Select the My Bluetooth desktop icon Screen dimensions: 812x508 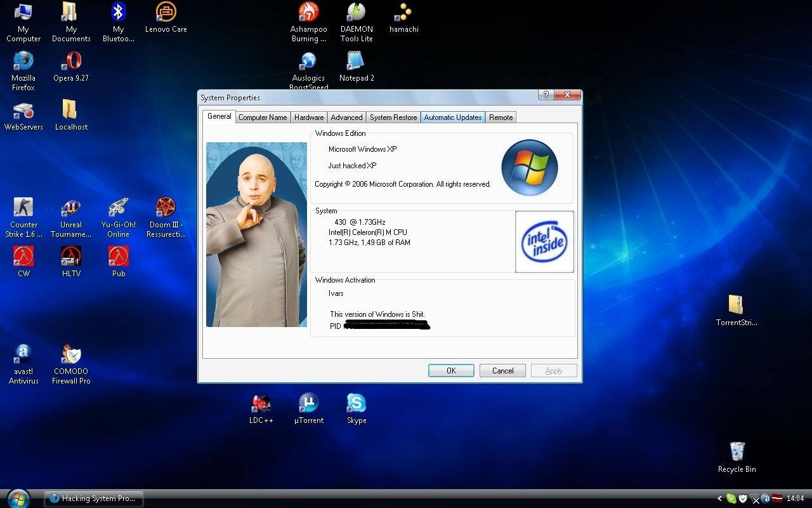pos(119,22)
